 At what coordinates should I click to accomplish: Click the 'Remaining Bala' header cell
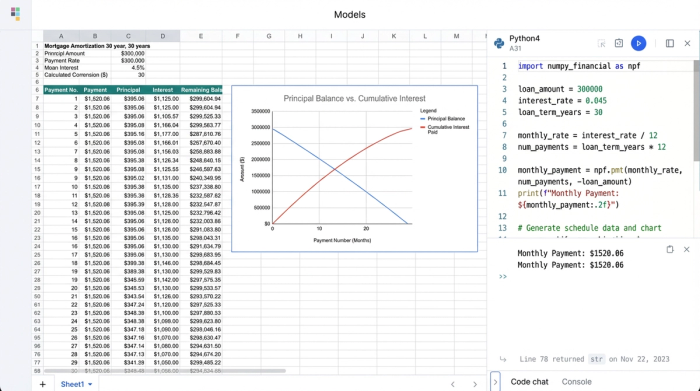click(201, 90)
